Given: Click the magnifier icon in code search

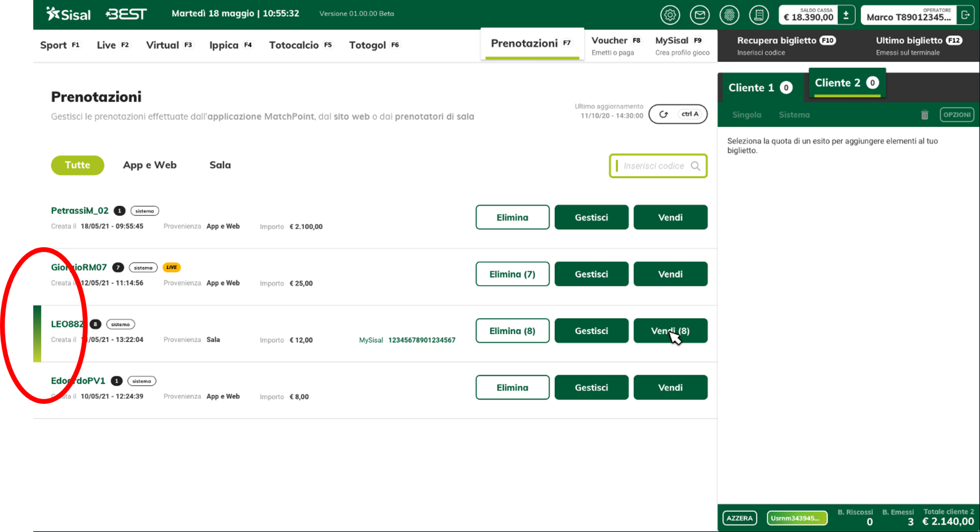Looking at the screenshot, I should tap(695, 166).
